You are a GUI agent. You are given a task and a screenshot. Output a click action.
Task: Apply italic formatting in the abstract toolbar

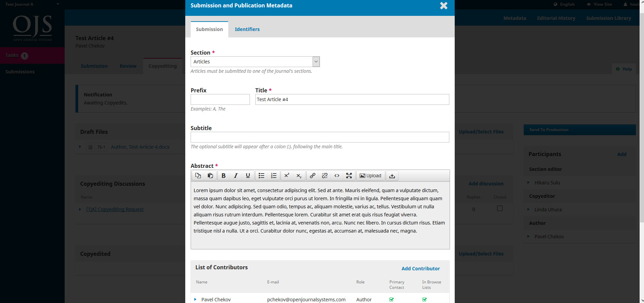(235, 176)
